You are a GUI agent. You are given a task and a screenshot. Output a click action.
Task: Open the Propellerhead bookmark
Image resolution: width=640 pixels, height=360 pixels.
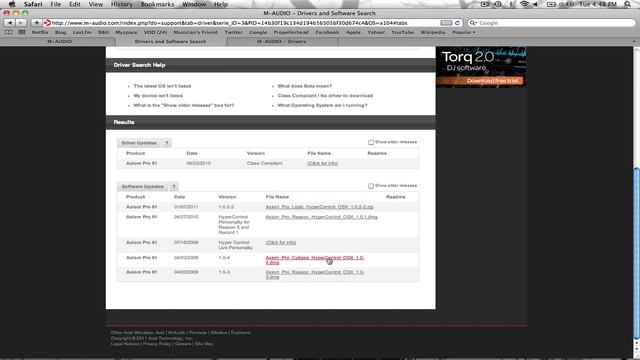click(291, 32)
